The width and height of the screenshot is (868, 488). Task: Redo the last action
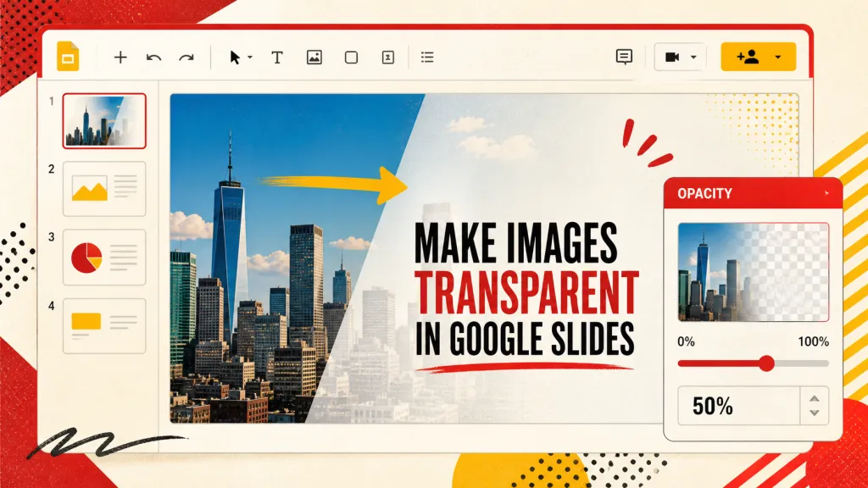coord(186,57)
